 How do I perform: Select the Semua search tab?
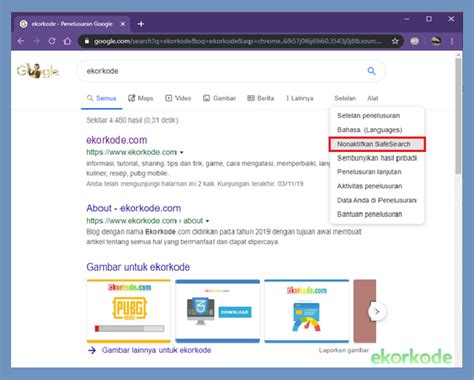click(x=101, y=98)
